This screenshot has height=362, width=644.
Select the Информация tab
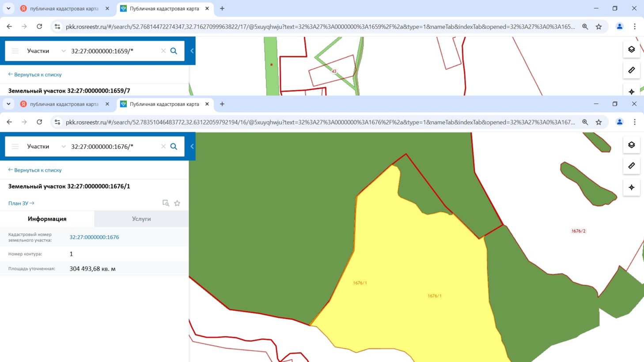coord(47,219)
